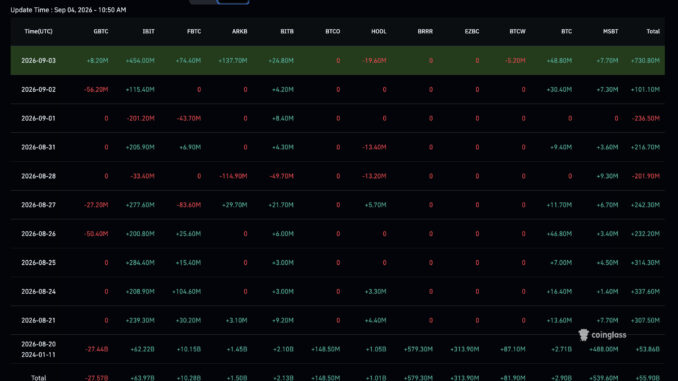Image resolution: width=678 pixels, height=381 pixels.
Task: Select the 2026-08-31 date cell
Action: [x=38, y=147]
